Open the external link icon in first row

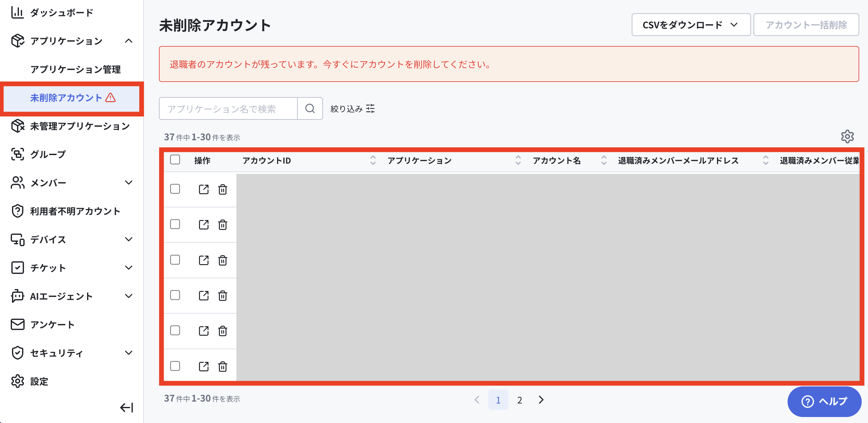[203, 189]
